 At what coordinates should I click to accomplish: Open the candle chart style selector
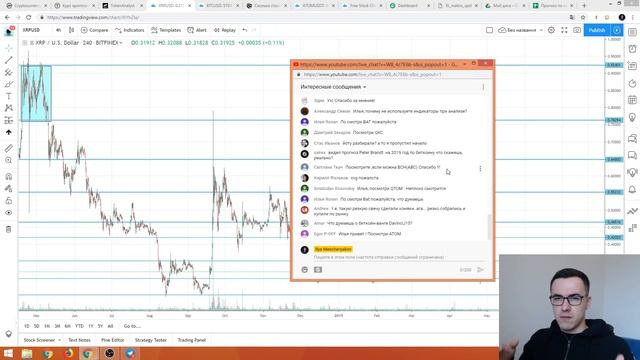pyautogui.click(x=71, y=30)
